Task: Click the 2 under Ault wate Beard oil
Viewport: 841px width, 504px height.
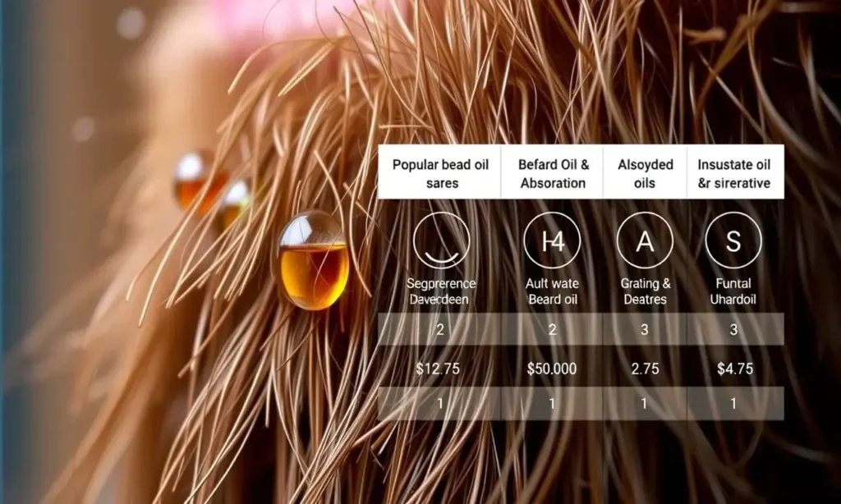Action: click(x=552, y=330)
